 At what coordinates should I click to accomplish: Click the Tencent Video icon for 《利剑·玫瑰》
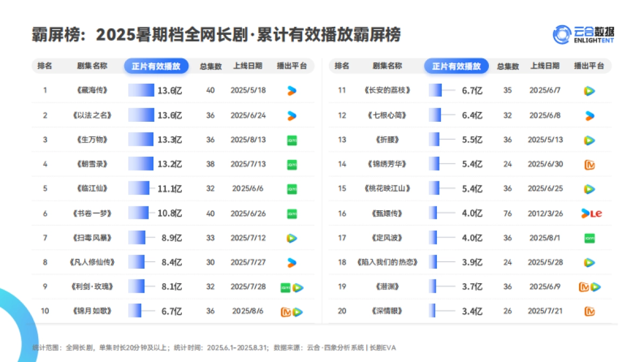(x=297, y=286)
